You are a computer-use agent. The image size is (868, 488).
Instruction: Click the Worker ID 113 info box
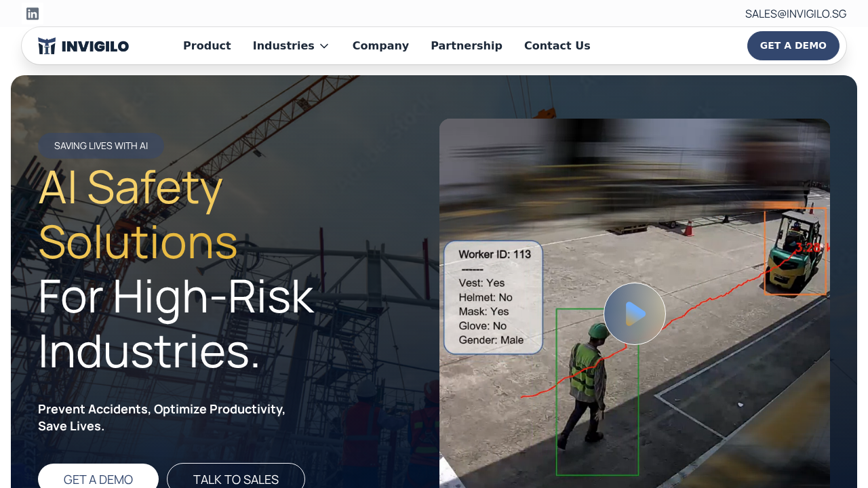(493, 297)
